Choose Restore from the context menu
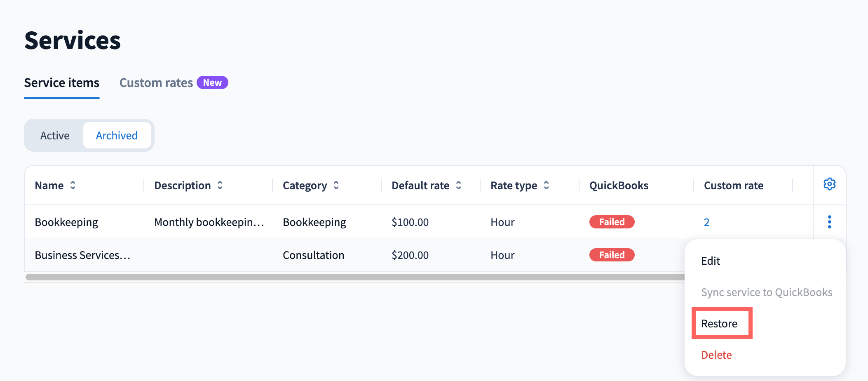Screen dimensions: 868x381 click(x=719, y=324)
